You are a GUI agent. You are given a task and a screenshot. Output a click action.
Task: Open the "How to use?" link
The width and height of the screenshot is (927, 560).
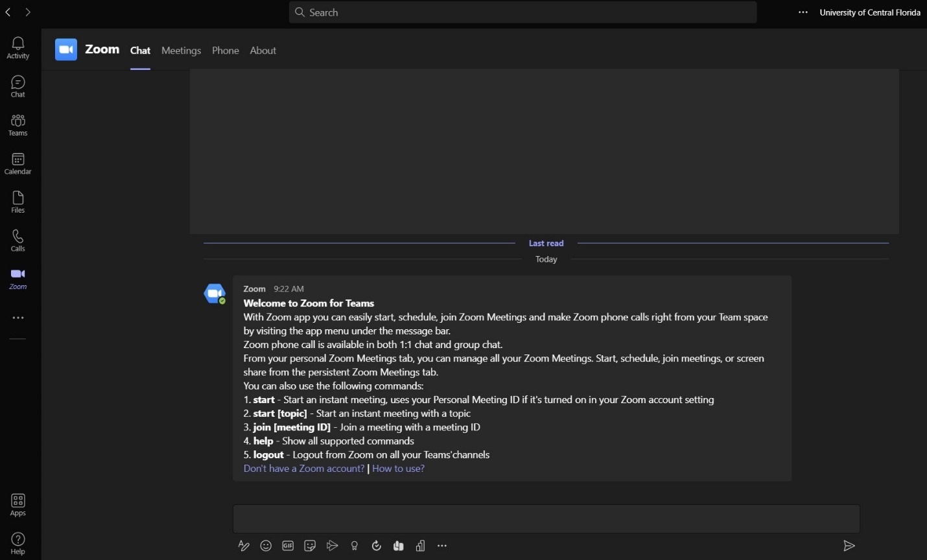click(x=399, y=469)
